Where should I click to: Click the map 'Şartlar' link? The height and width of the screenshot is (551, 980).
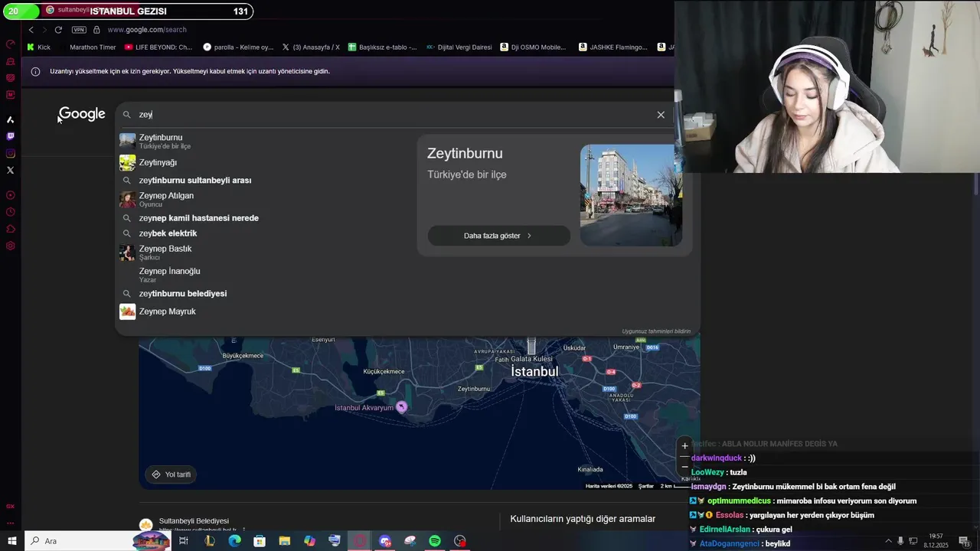pos(646,486)
